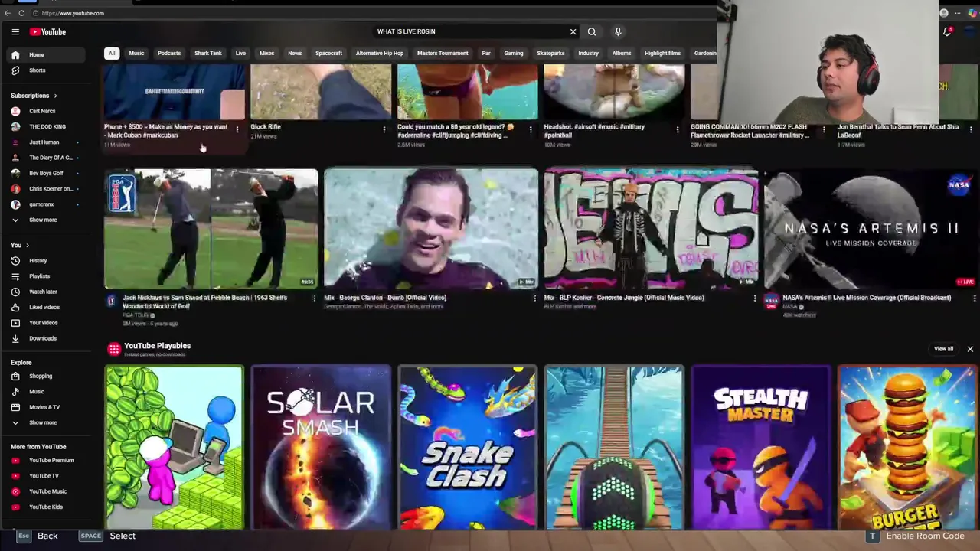Select the Highlight films chip
The width and height of the screenshot is (980, 551).
coord(662,54)
